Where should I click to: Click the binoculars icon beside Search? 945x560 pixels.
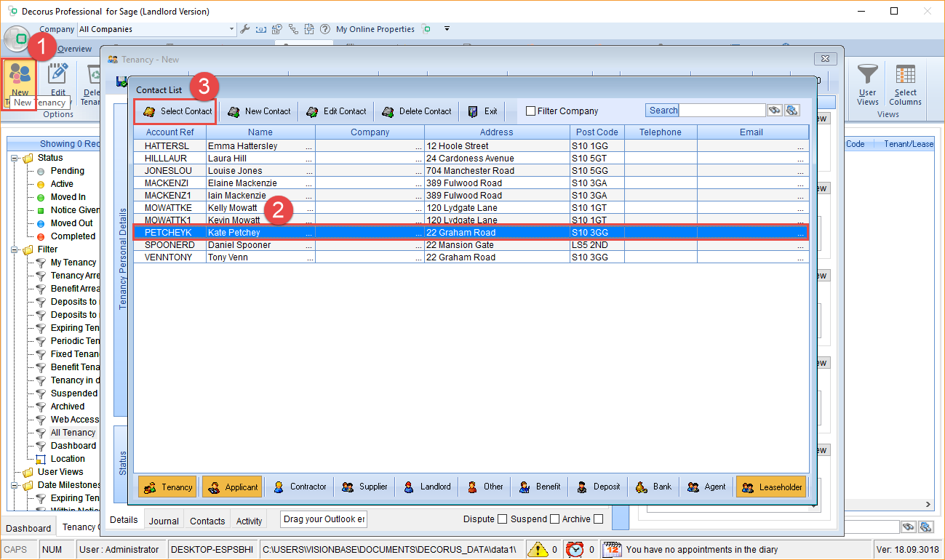point(774,111)
